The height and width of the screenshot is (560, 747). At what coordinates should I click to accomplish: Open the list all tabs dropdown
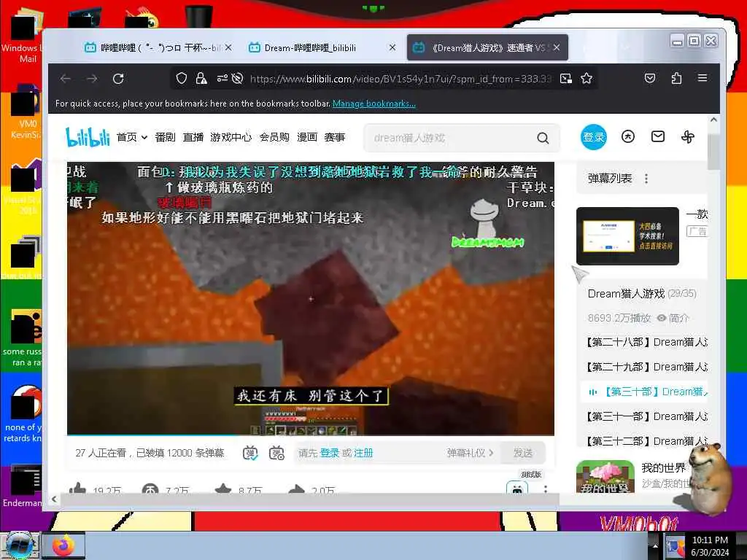625,47
